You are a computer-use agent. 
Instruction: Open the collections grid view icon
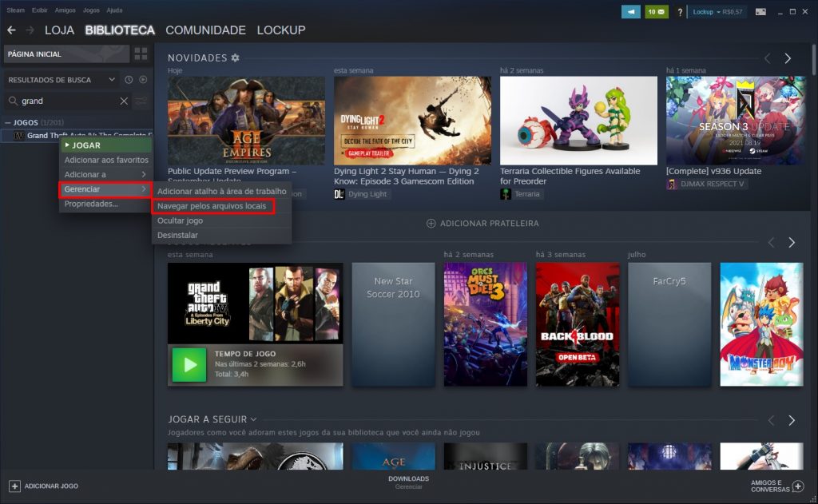click(141, 54)
